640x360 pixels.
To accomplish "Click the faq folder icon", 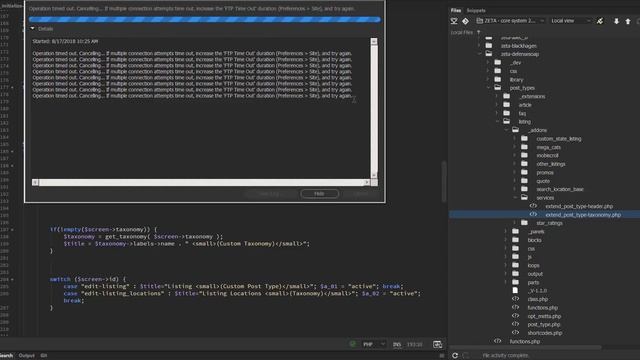I will click(507, 113).
